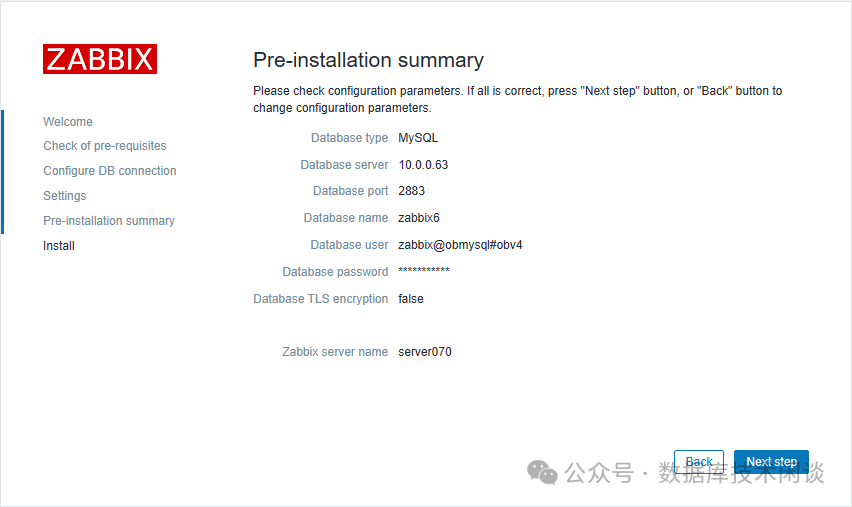The height and width of the screenshot is (507, 852).
Task: Select the Settings step in sidebar
Action: click(65, 196)
